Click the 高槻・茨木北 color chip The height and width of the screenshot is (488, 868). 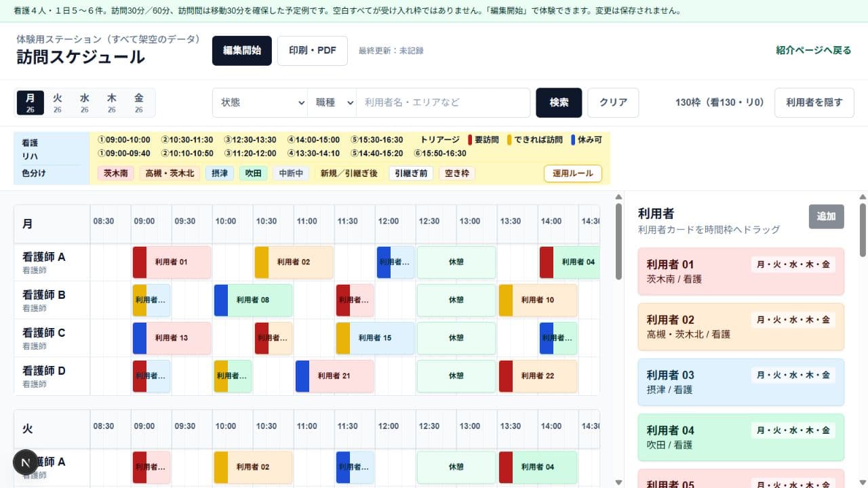[x=170, y=174]
